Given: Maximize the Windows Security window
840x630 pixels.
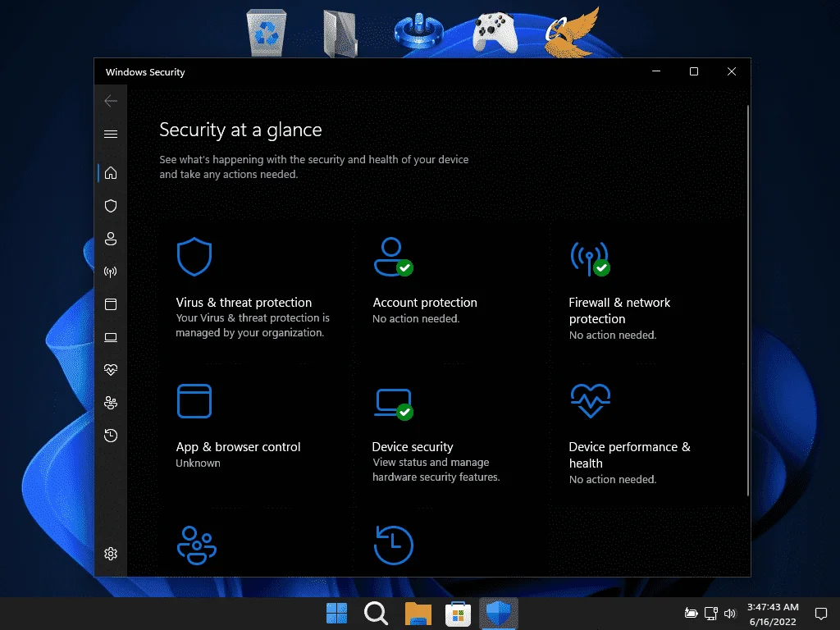Looking at the screenshot, I should click(x=694, y=71).
